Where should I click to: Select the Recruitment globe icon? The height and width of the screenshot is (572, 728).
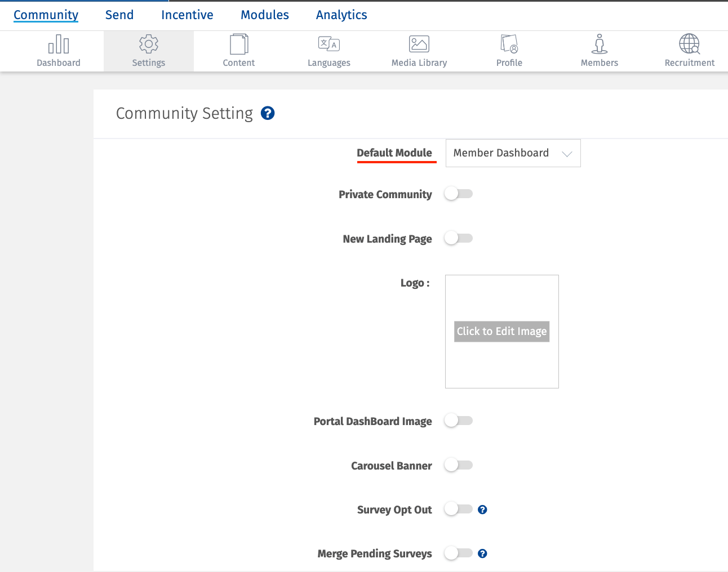tap(689, 50)
